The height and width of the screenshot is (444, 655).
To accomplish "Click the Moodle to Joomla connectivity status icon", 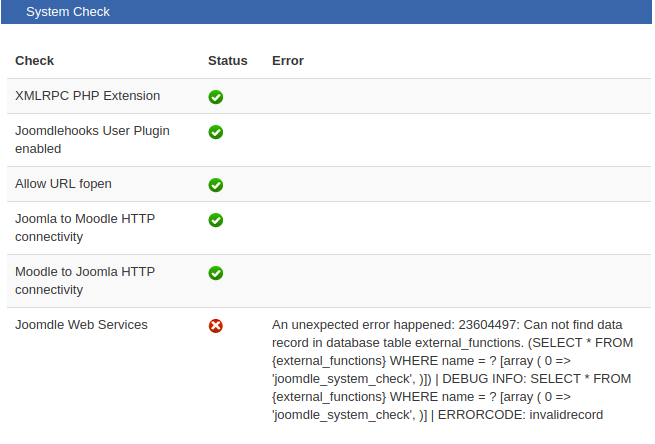I will [x=215, y=273].
